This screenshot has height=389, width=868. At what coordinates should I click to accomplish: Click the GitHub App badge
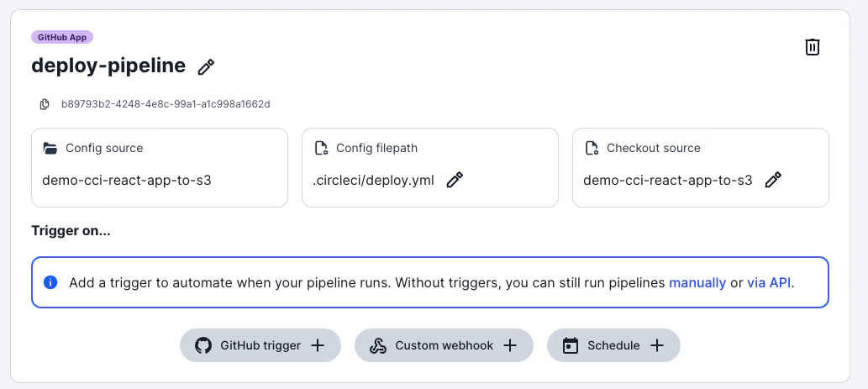click(x=62, y=37)
